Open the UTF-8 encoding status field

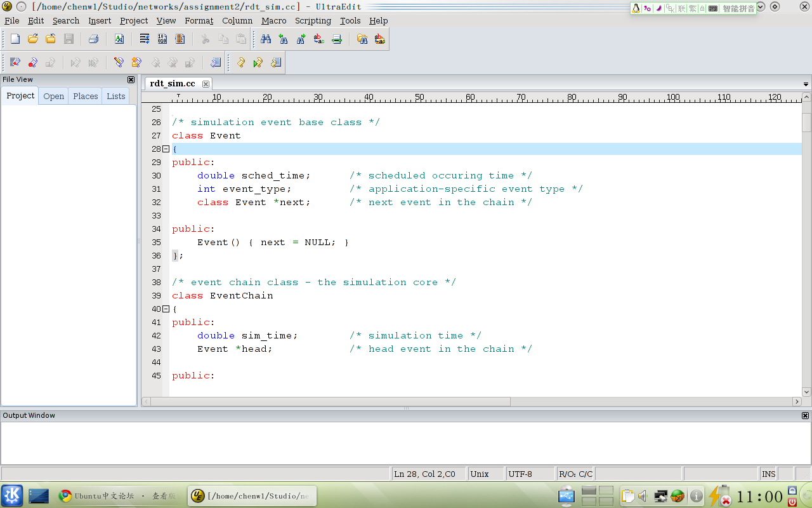(x=530, y=474)
